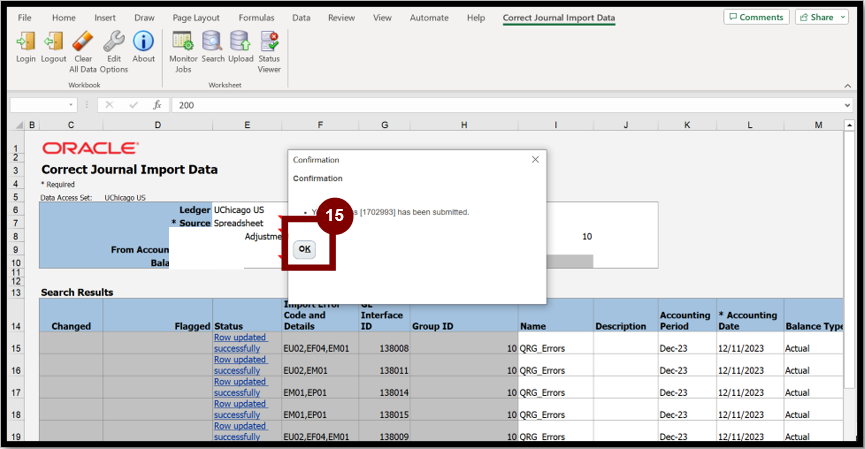The height and width of the screenshot is (449, 865).
Task: Open the Name Box dropdown arrow
Action: click(71, 105)
